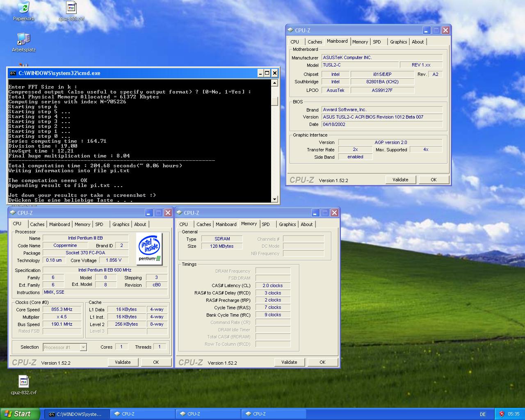Activate the first CPU-Z taskbar button
The image size is (525, 420).
point(142,414)
